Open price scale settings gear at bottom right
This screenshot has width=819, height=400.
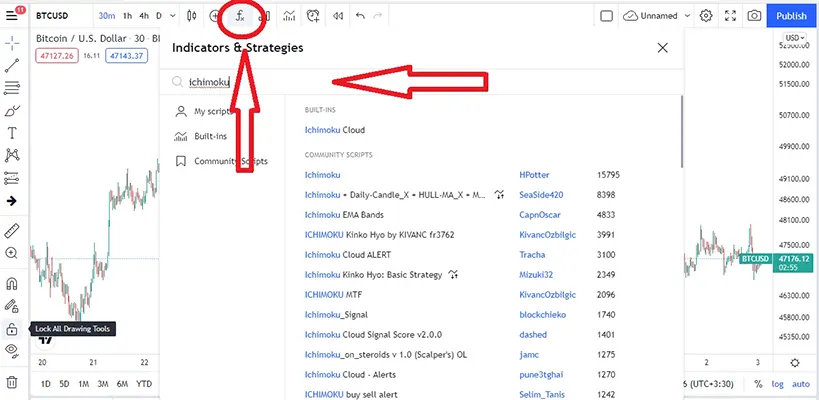pos(794,363)
